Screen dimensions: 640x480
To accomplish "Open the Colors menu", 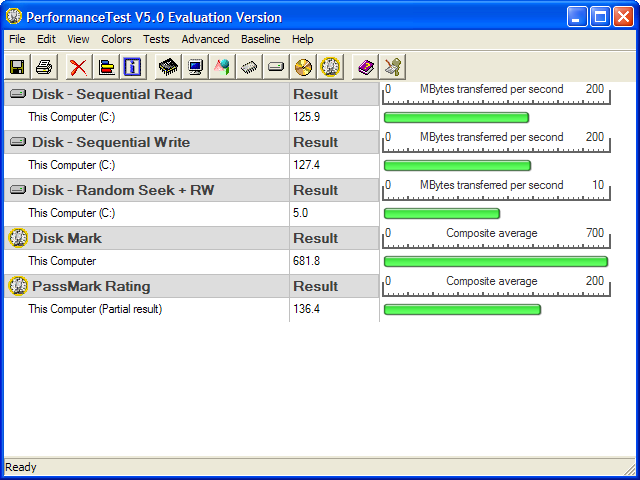I will [x=116, y=39].
